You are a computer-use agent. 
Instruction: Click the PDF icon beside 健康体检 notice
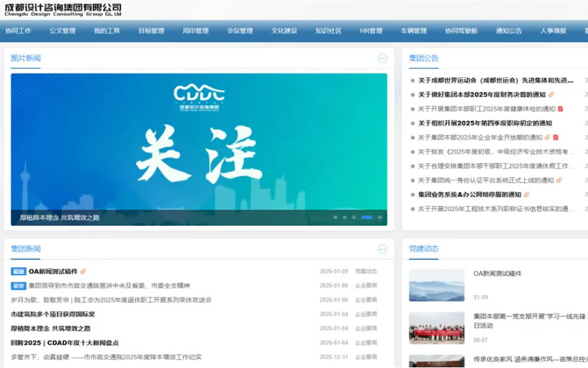tap(560, 109)
